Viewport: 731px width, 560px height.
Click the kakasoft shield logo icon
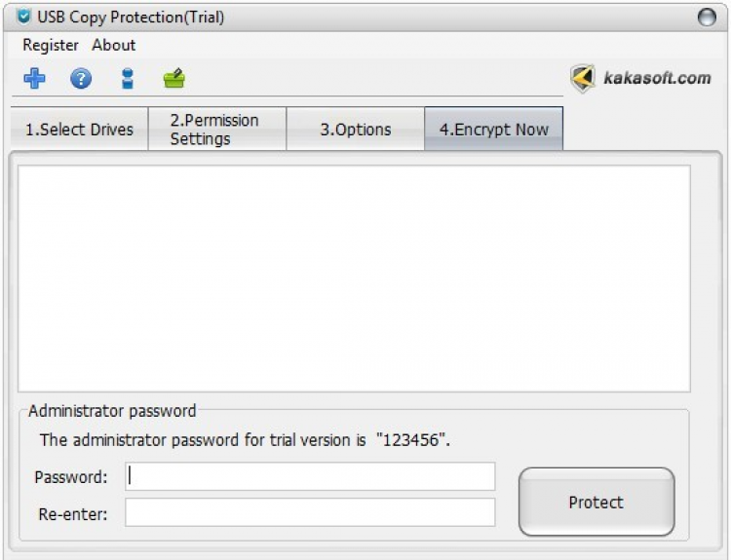[583, 79]
